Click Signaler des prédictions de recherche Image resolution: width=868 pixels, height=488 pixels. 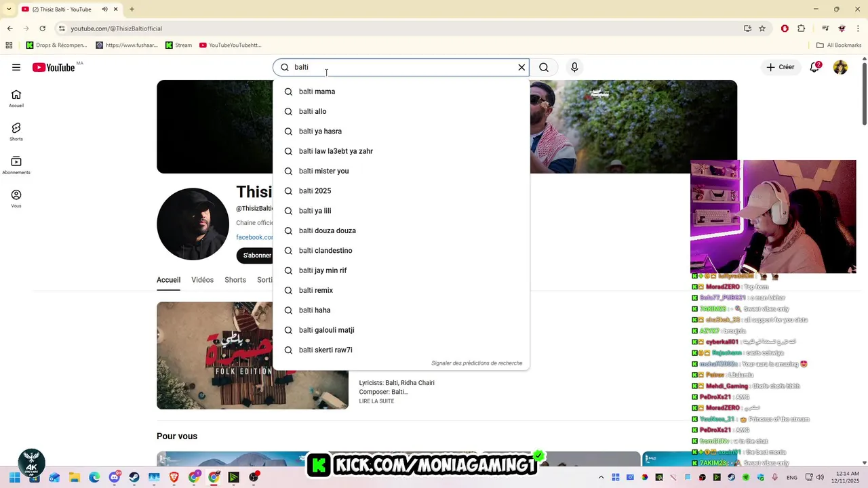coord(477,363)
